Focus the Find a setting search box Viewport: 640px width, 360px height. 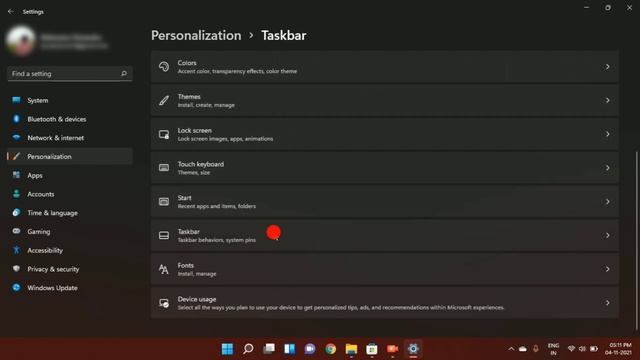[x=70, y=74]
